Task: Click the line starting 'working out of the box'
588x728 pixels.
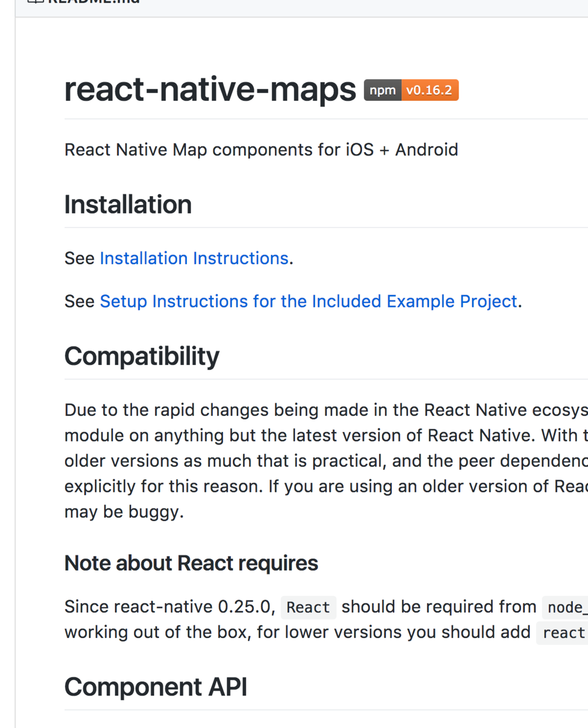Action: [326, 632]
